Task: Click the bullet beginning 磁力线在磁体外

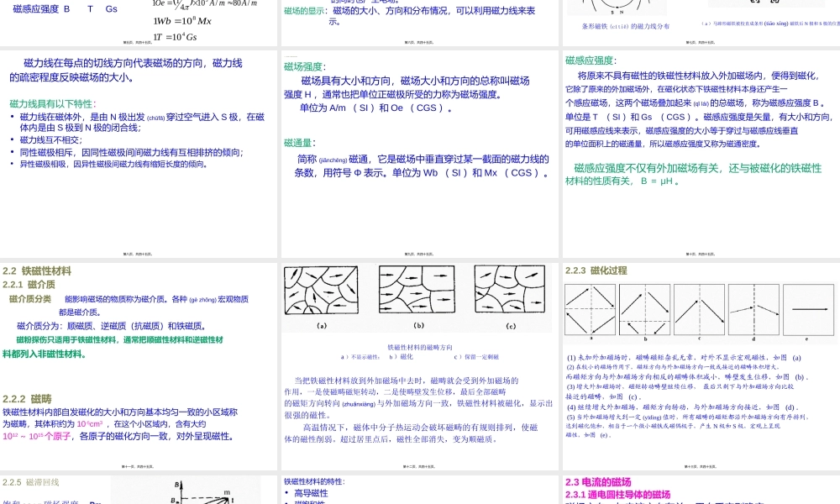Action: (142, 122)
